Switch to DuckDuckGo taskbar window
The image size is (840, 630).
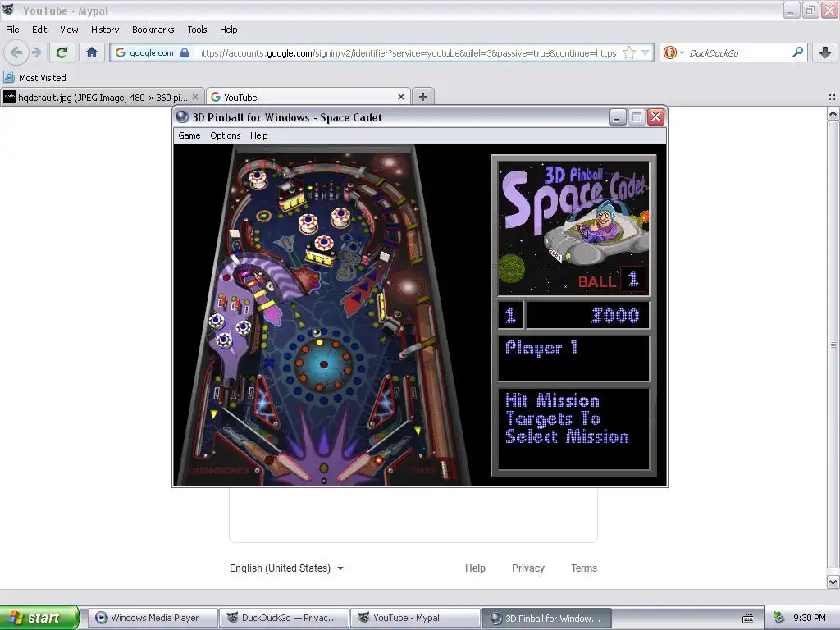[285, 618]
